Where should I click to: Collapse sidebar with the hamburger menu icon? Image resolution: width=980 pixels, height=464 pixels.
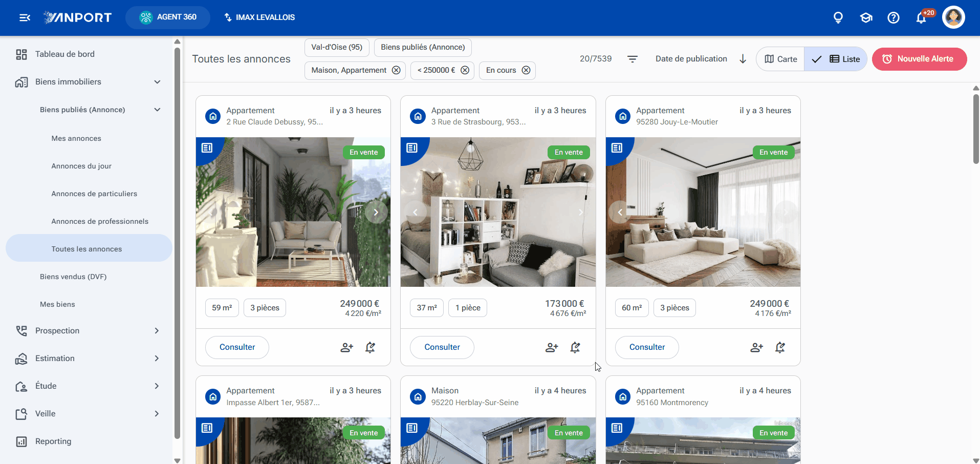point(25,18)
